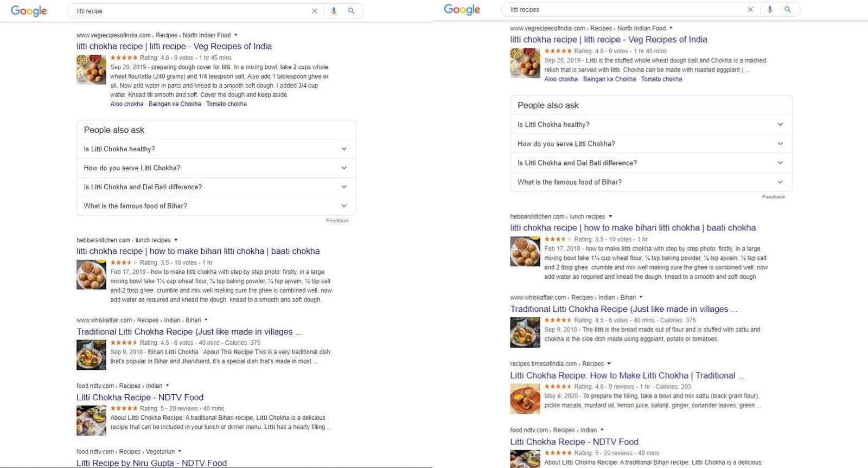The image size is (868, 468).
Task: Click the search magnifier in left window
Action: [351, 11]
